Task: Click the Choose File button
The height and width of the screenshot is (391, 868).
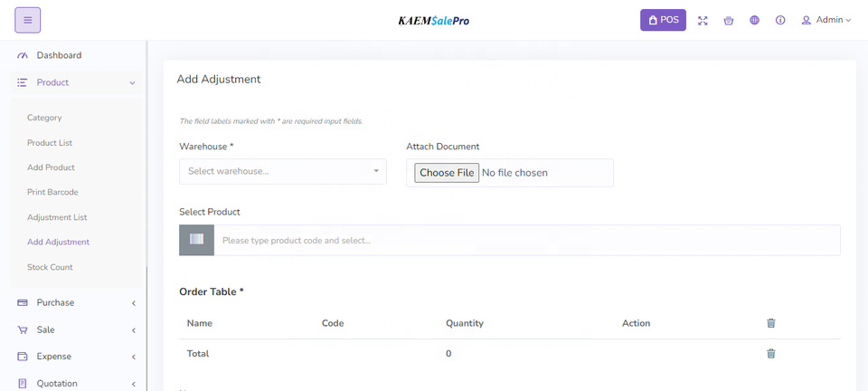Action: [x=447, y=173]
